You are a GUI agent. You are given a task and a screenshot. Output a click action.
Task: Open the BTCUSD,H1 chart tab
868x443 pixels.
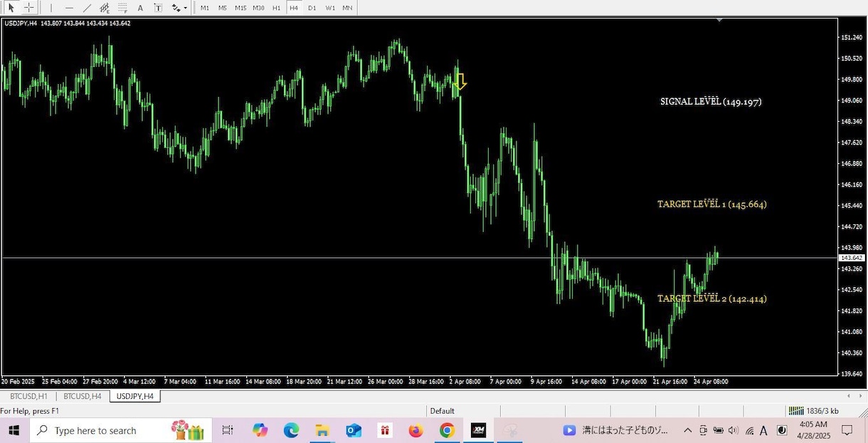tap(28, 396)
